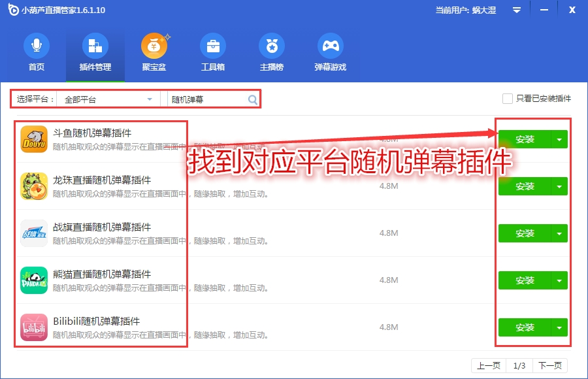Install the 熊猫直播随机弹幕插件
Image resolution: width=588 pixels, height=379 pixels.
pyautogui.click(x=525, y=280)
